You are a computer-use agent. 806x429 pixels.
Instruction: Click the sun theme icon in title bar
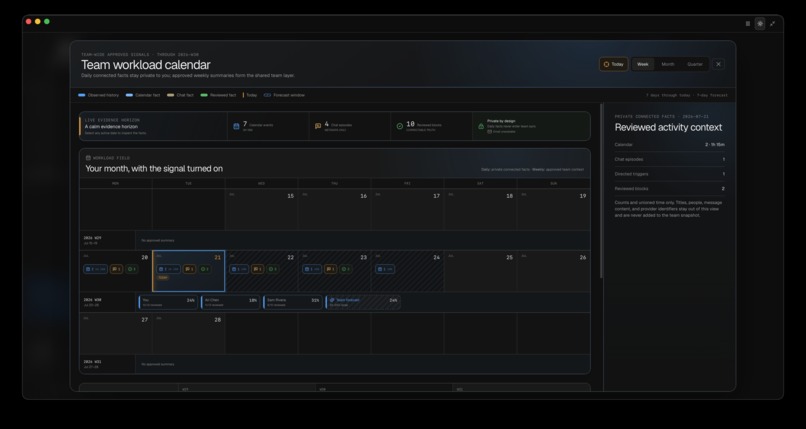pos(760,24)
